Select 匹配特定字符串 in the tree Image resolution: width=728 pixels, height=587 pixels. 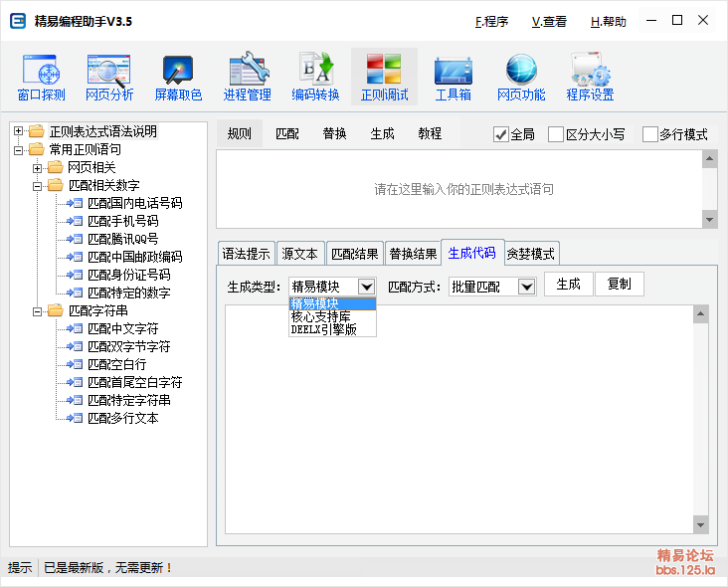point(129,400)
